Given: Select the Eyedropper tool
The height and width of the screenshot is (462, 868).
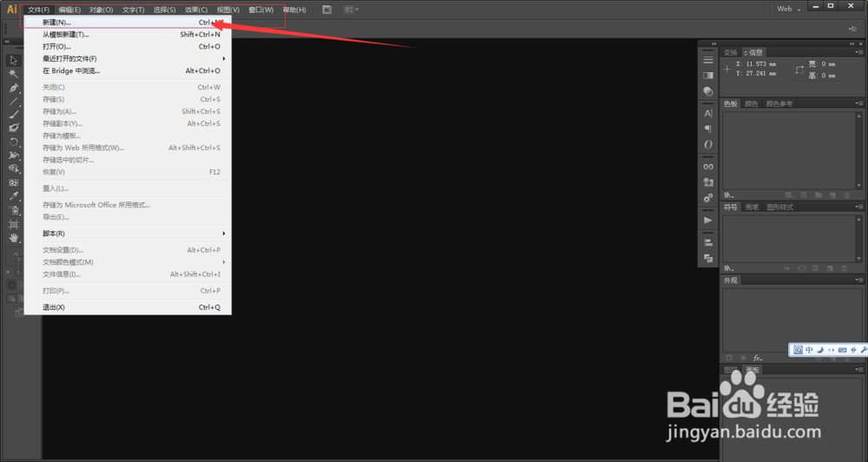Looking at the screenshot, I should [13, 196].
